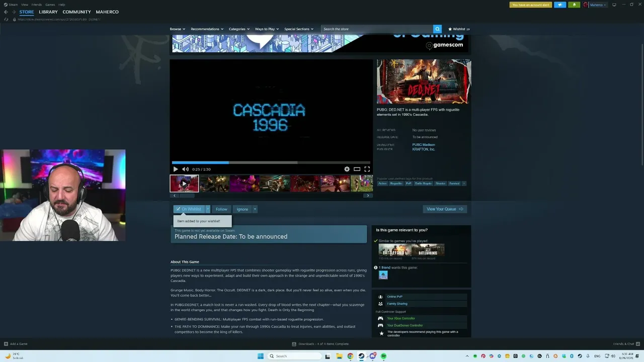Image resolution: width=644 pixels, height=362 pixels.
Task: Click the Battle Royale tag
Action: point(423,184)
